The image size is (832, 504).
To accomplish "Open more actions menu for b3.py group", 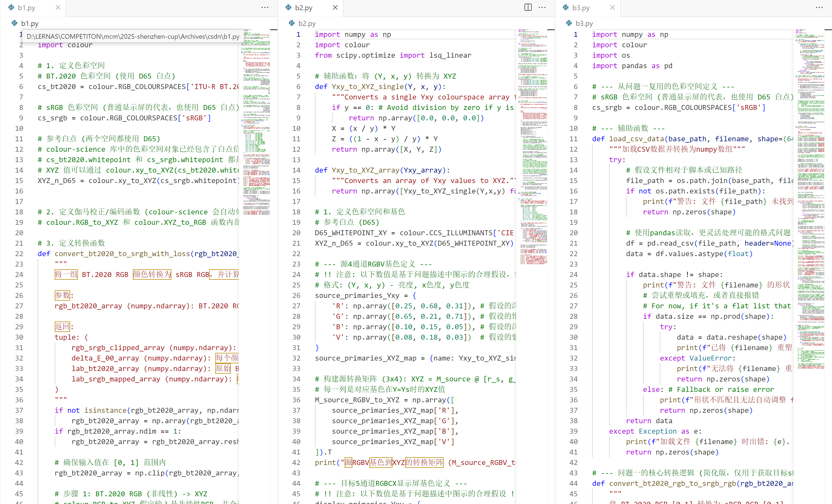I will click(x=819, y=7).
